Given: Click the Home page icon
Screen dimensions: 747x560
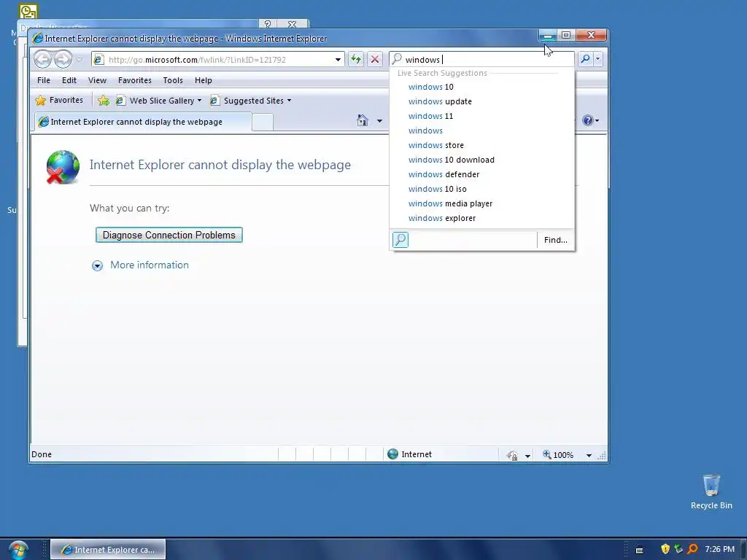Looking at the screenshot, I should 363,120.
